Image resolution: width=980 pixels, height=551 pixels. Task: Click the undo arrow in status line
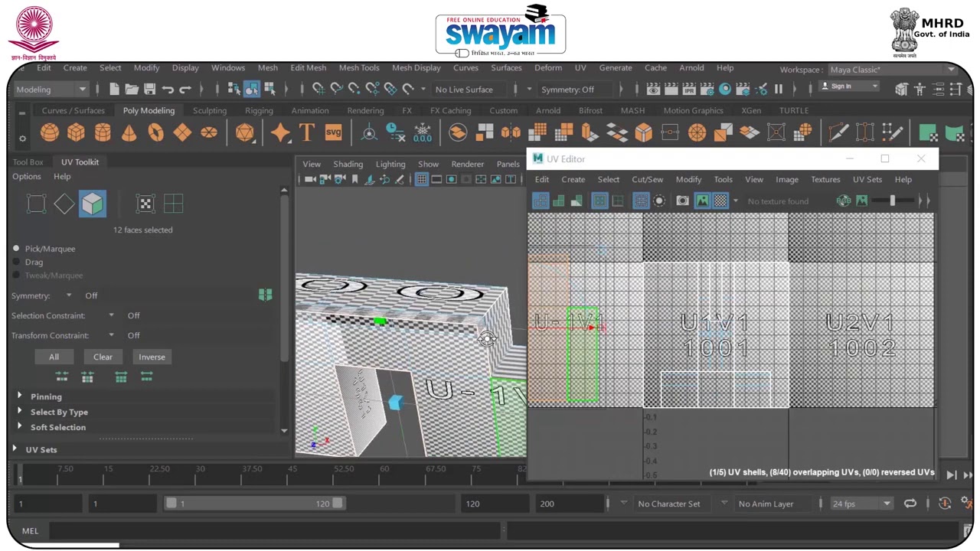tap(168, 90)
